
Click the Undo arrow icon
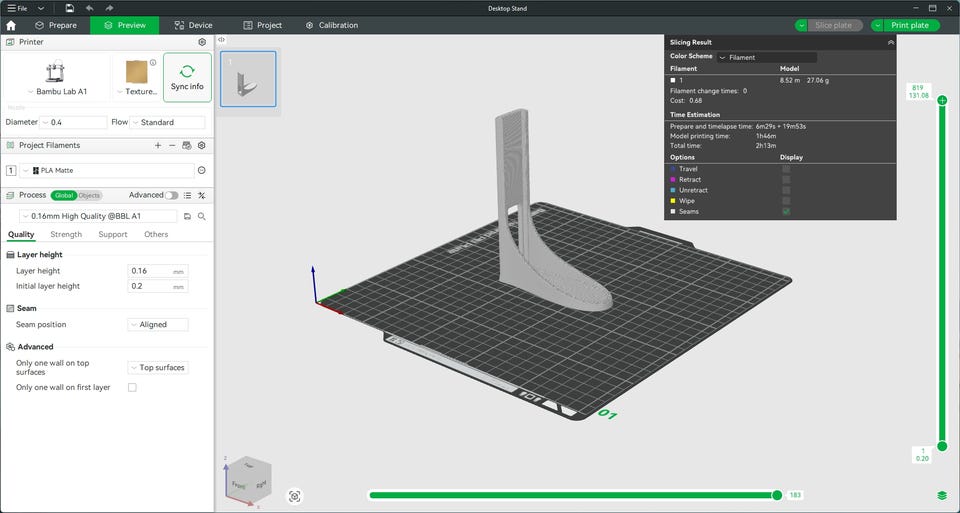89,8
